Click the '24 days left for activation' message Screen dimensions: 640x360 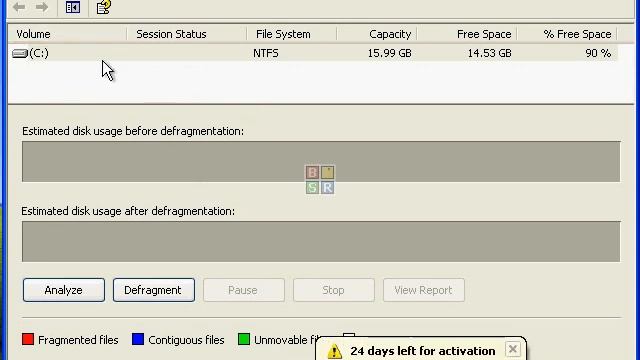(x=422, y=351)
